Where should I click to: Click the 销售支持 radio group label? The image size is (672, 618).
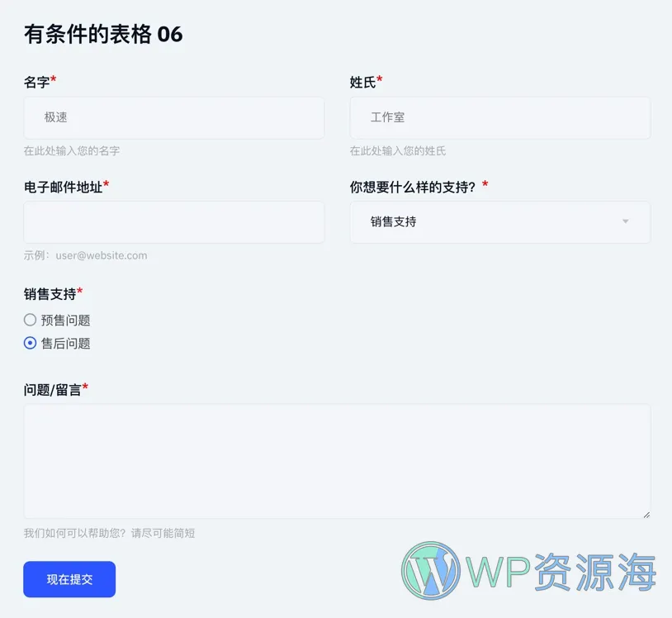50,294
